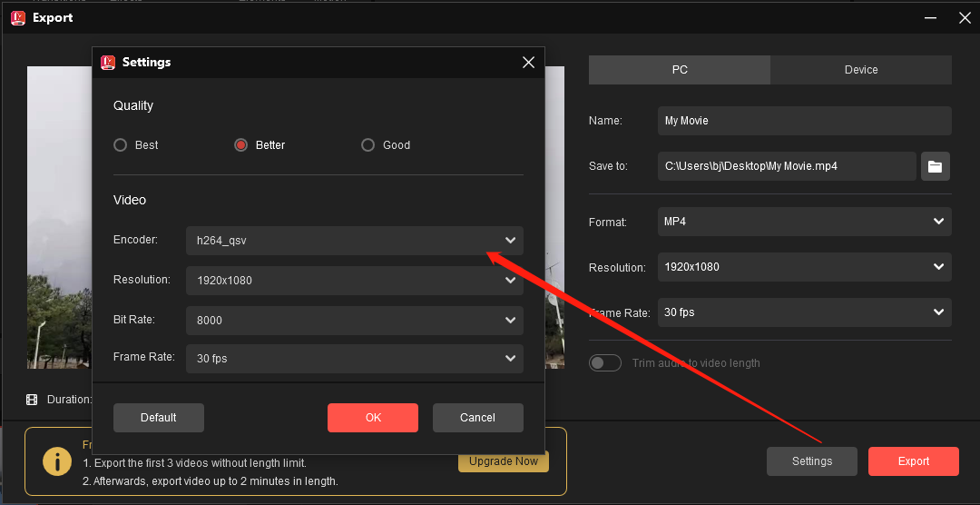Click the Encoder label

coord(135,240)
